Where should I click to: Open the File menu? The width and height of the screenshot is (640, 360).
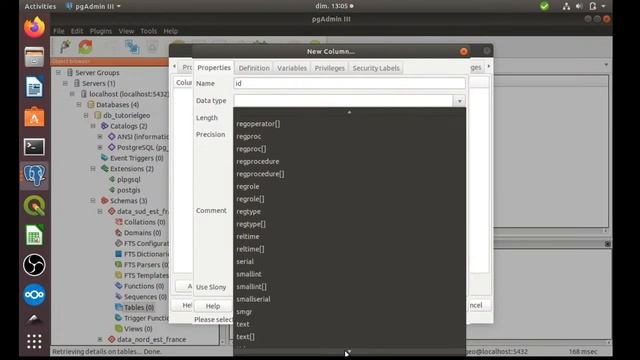[59, 31]
